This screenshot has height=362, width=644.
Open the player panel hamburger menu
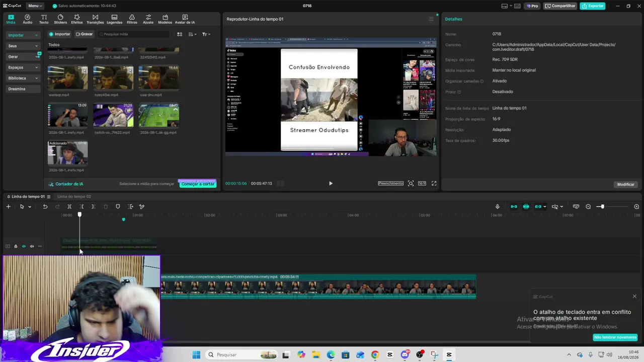431,19
